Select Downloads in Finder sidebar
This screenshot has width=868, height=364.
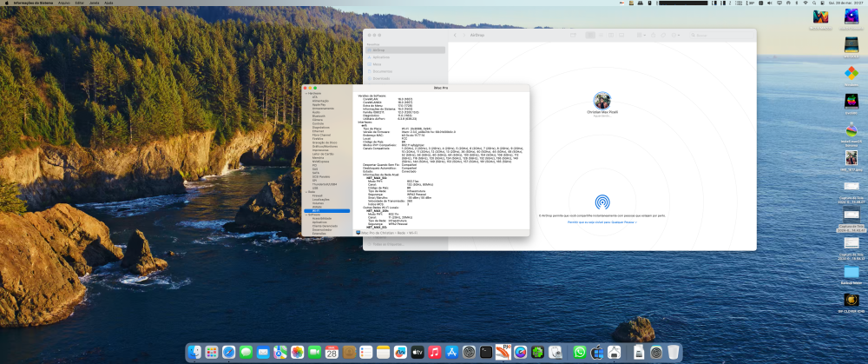point(405,79)
